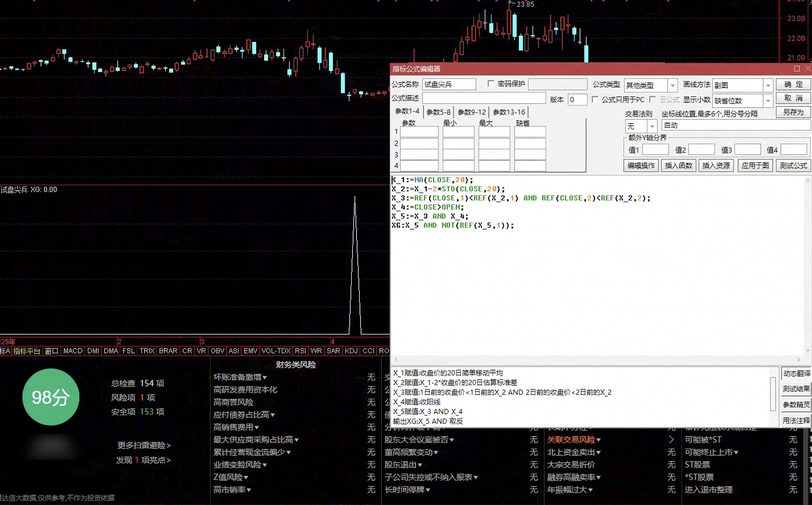Open the 画线方法 dropdown
Screen dimensions: 812x505
(x=768, y=85)
